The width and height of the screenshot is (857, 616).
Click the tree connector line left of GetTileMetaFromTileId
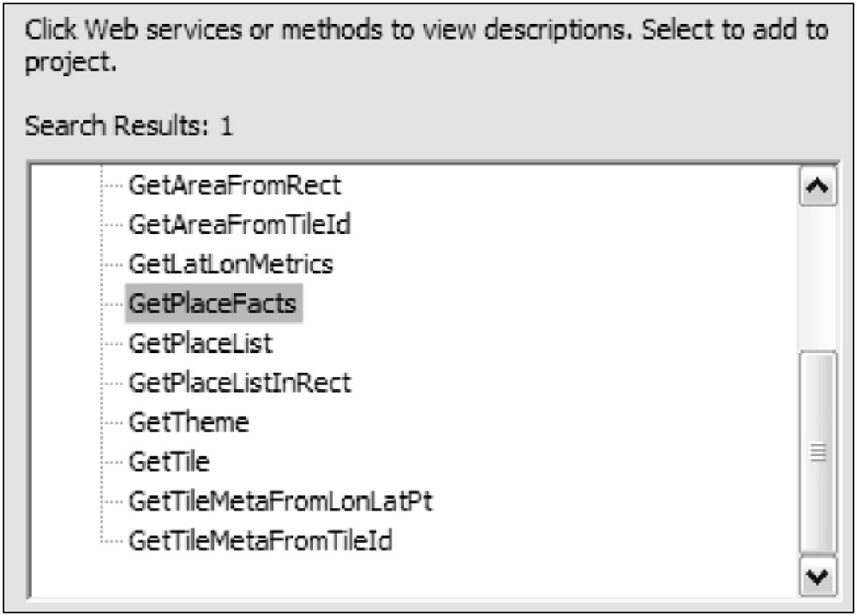[112, 541]
